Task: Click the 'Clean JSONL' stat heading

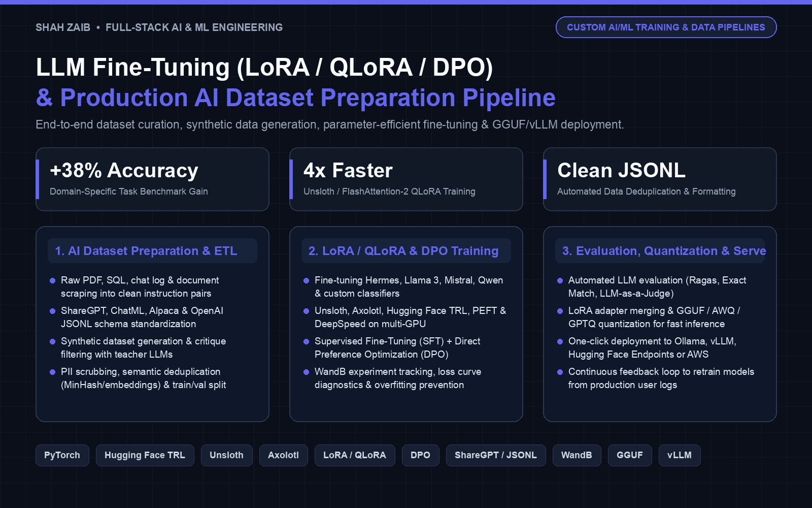Action: [622, 171]
